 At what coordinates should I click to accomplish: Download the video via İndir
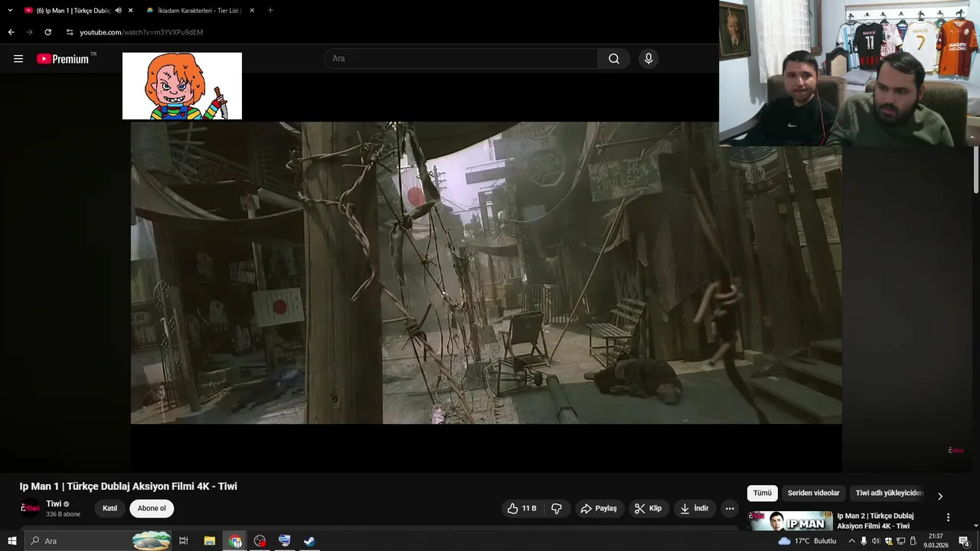coord(694,508)
